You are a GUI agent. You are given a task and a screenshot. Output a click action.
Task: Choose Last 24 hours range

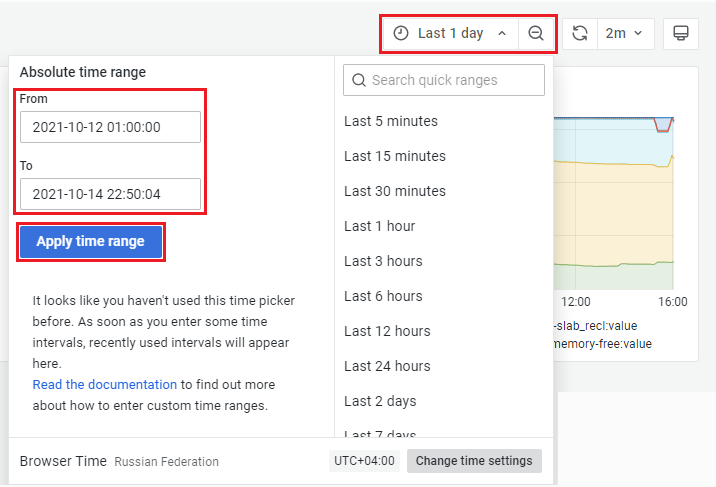tap(387, 366)
